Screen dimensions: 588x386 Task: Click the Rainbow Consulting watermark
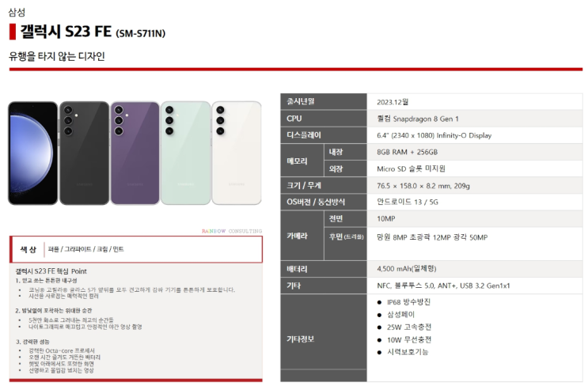click(232, 231)
